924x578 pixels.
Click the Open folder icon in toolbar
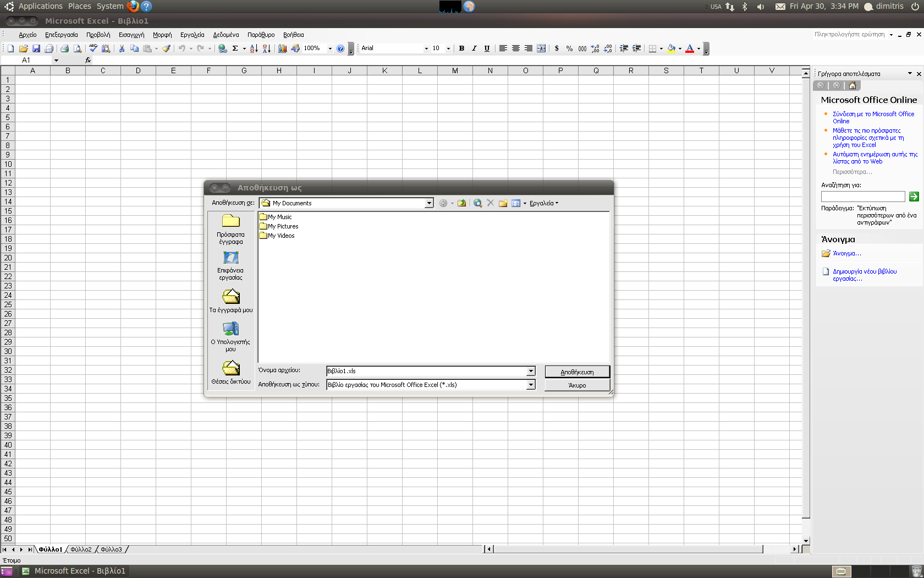pyautogui.click(x=23, y=48)
